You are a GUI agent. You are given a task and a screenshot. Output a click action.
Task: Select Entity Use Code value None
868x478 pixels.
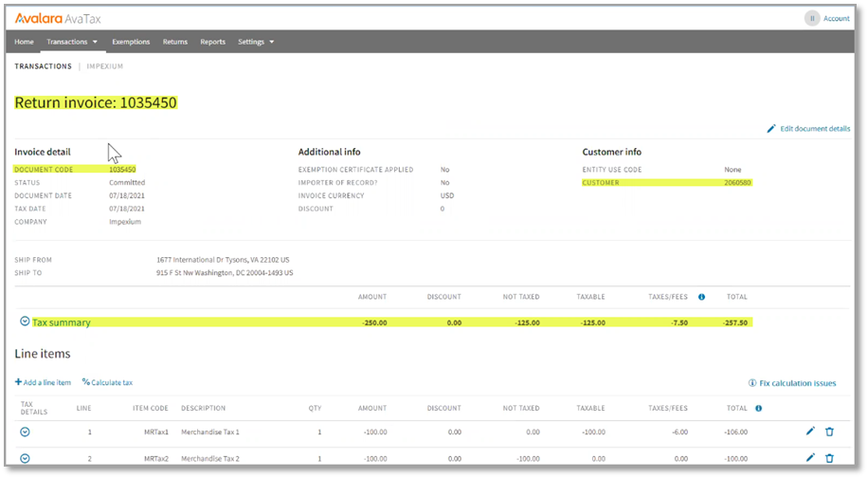point(732,170)
